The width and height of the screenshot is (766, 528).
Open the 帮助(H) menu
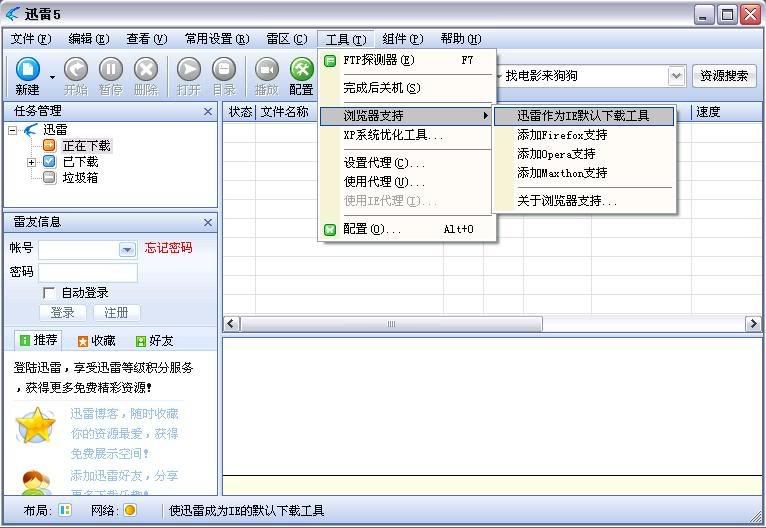461,39
